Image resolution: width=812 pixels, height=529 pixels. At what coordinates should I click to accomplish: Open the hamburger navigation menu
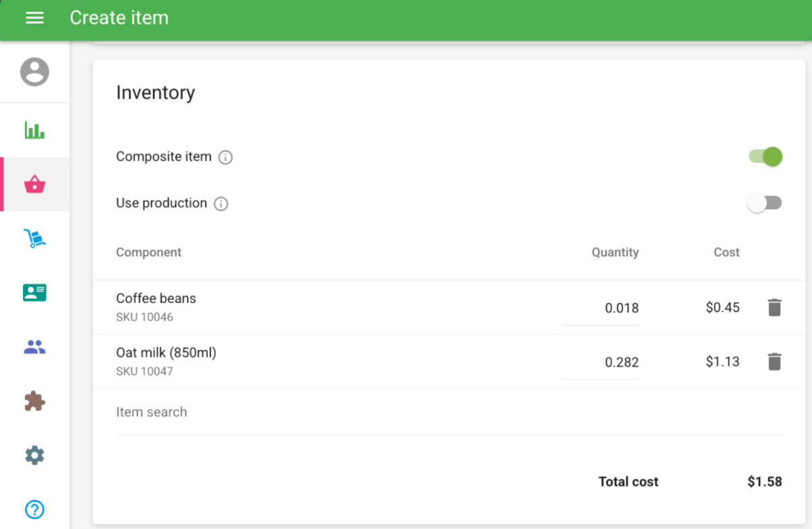point(35,18)
